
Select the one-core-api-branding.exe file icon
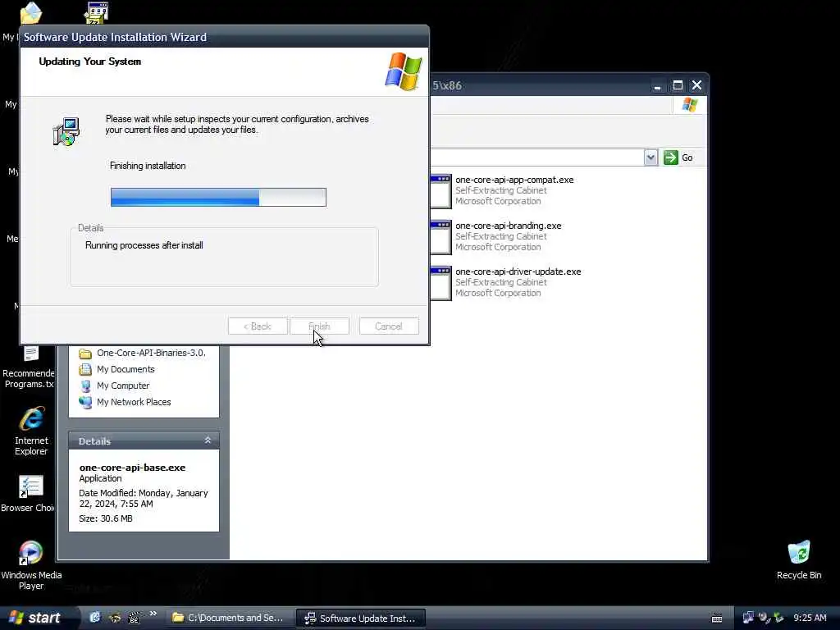tap(441, 237)
